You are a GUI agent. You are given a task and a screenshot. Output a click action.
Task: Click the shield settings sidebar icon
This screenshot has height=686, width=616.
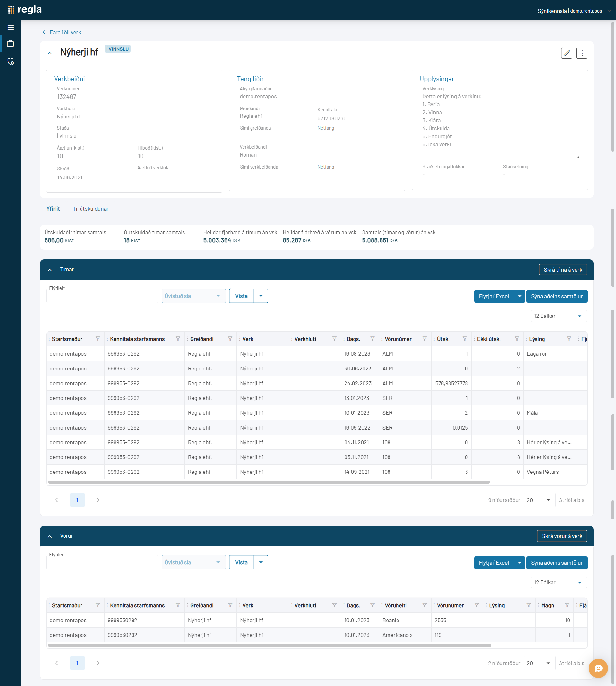pyautogui.click(x=11, y=61)
